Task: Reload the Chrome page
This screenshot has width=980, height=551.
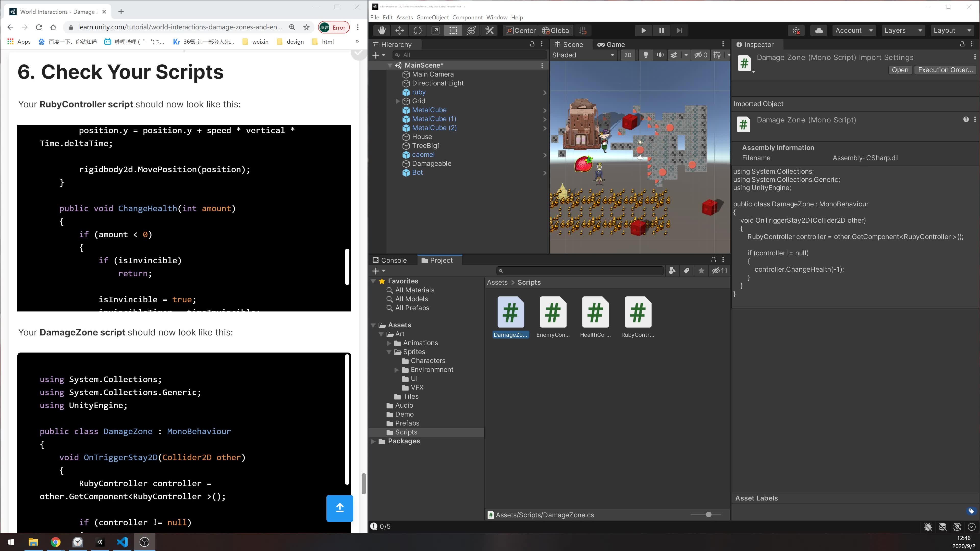Action: tap(39, 27)
